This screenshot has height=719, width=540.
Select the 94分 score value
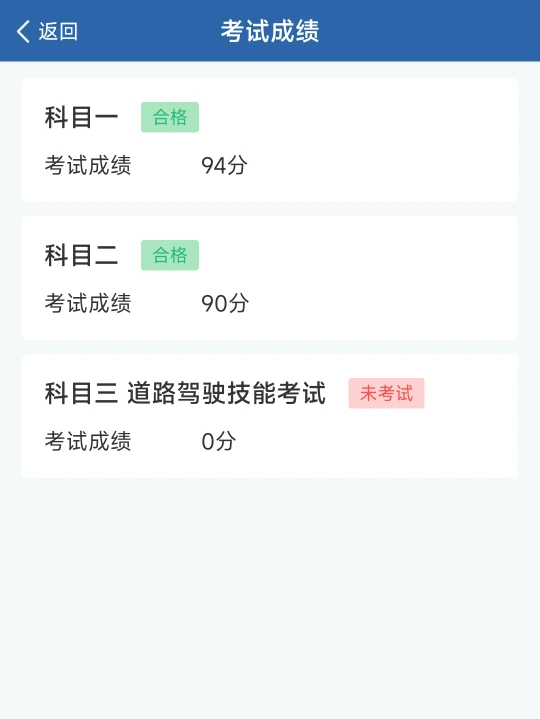[x=225, y=165]
